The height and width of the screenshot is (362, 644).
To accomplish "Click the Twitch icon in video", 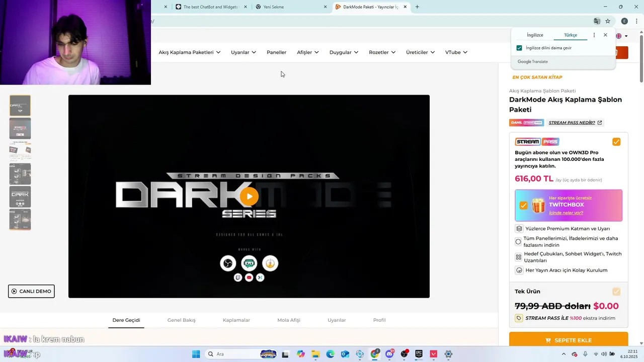I will tap(238, 278).
